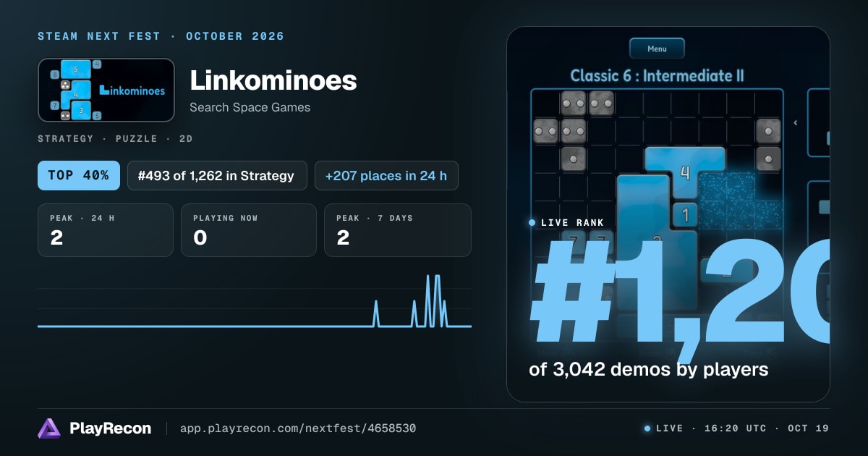Click the 'STRATEGY · PUZZLE · 2D' tags line
This screenshot has width=868, height=456.
[115, 138]
